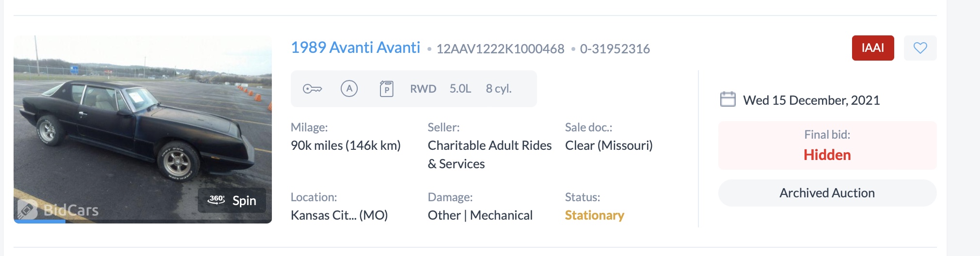The image size is (980, 256).
Task: Click the Stationary status text
Action: coord(594,215)
